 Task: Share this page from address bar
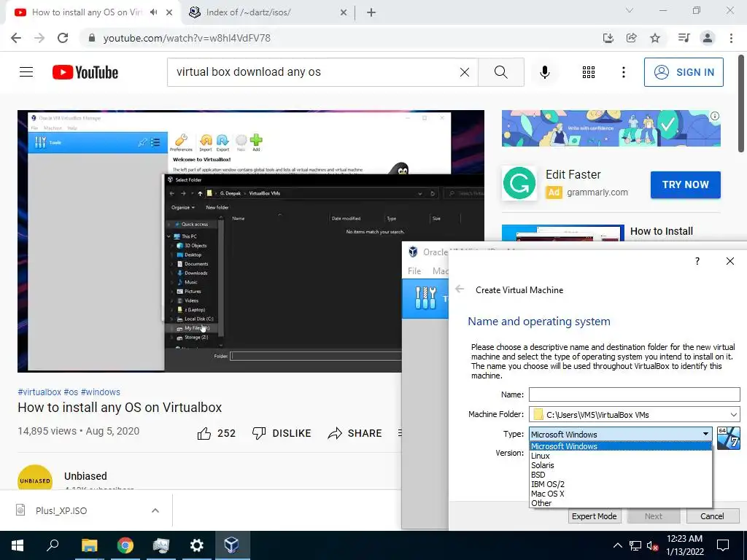(632, 38)
